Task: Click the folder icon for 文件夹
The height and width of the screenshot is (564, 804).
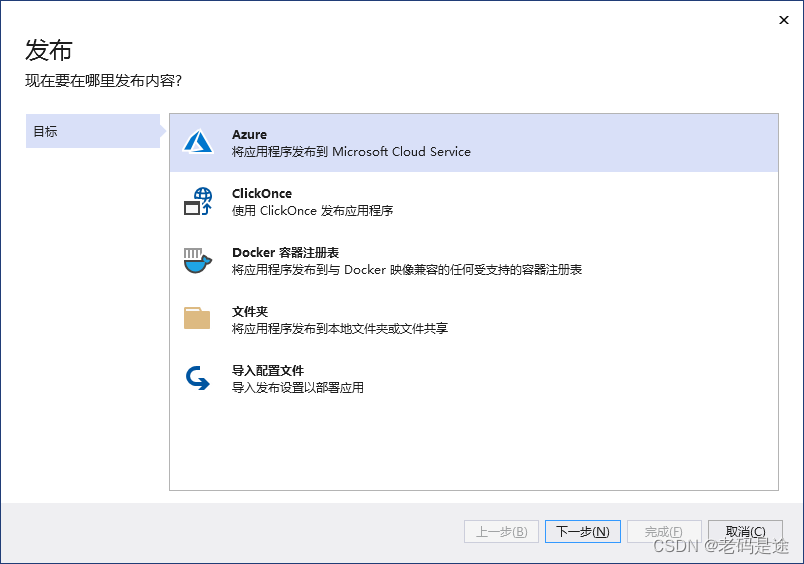Action: (198, 319)
